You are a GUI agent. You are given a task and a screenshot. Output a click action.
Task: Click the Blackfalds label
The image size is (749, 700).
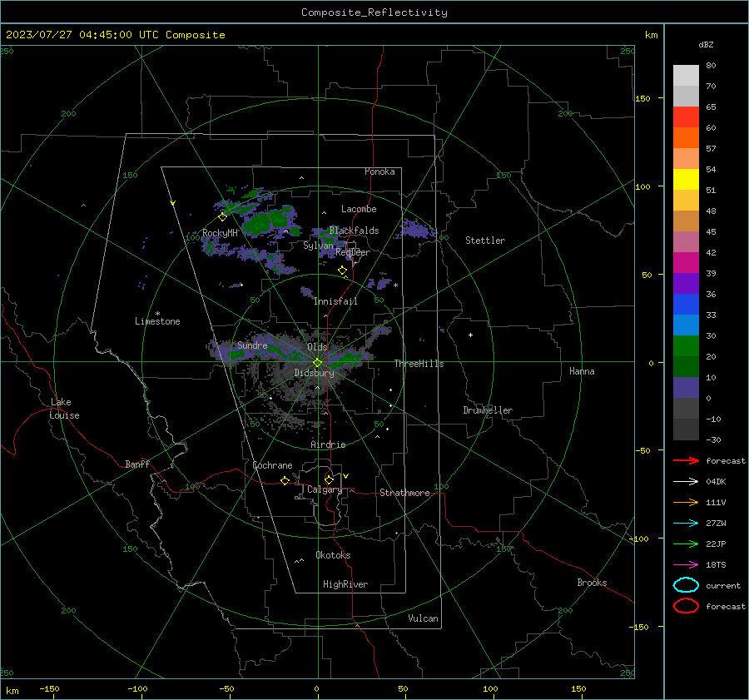pyautogui.click(x=354, y=231)
